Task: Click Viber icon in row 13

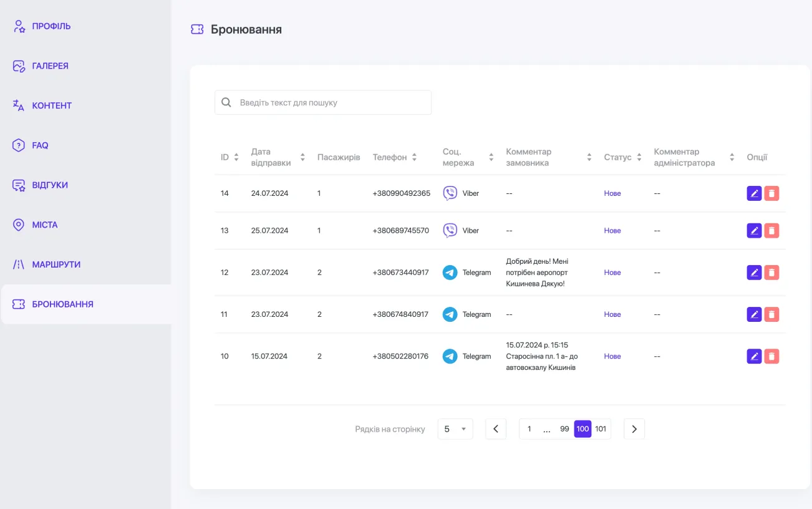Action: pos(450,231)
